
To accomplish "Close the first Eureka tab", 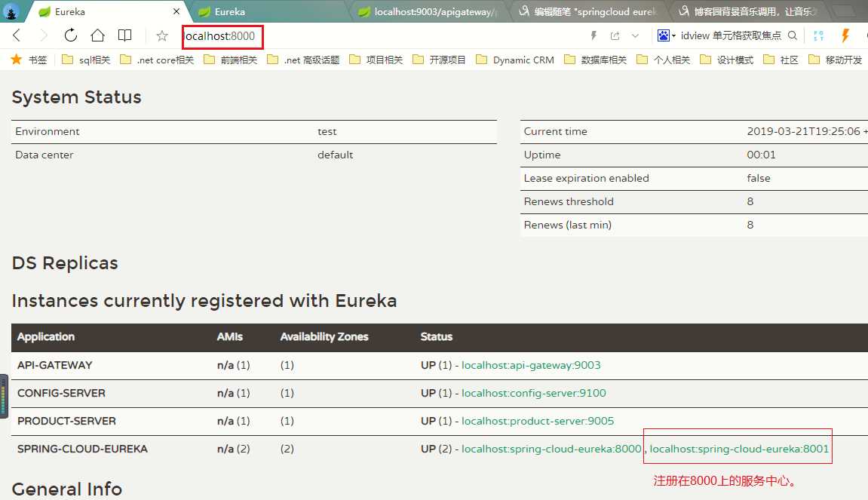I will [176, 11].
